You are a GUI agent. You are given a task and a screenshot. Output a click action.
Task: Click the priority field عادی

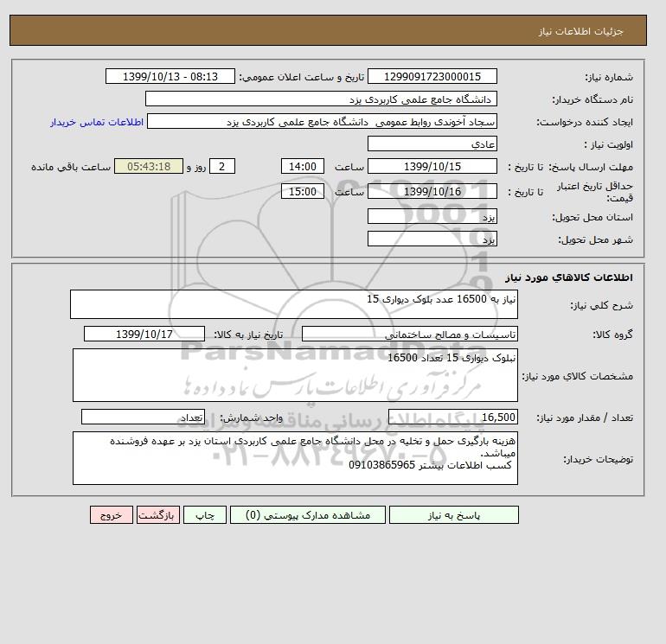click(432, 143)
